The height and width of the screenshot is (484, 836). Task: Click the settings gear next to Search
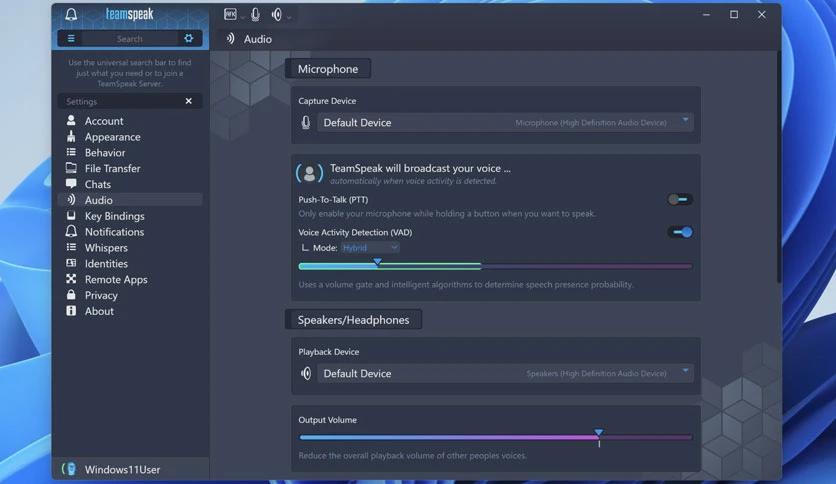tap(188, 38)
